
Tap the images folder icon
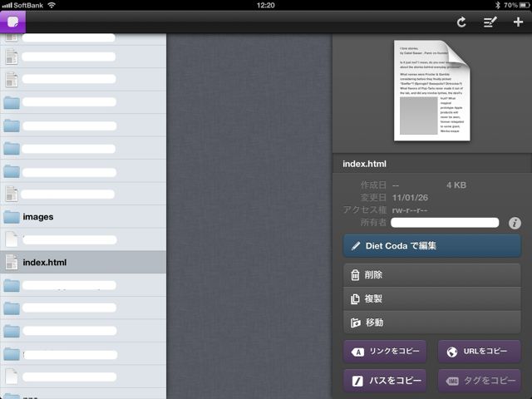click(x=12, y=217)
